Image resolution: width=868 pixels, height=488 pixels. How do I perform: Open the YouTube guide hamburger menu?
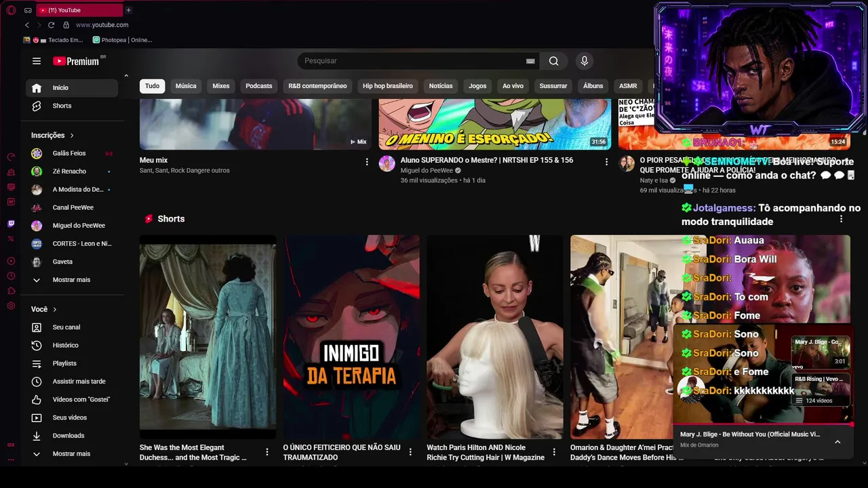[x=37, y=61]
